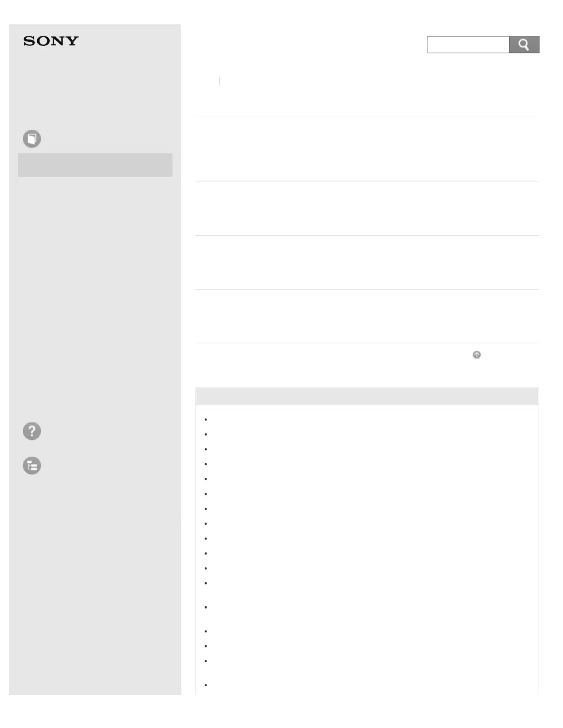563x728 pixels.
Task: Open the fourth content section above top arrow
Action: [x=367, y=316]
